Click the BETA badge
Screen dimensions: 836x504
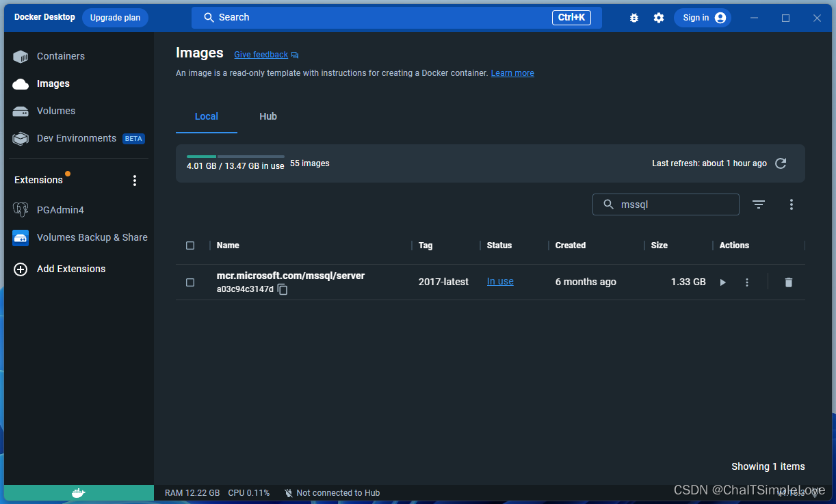[133, 139]
